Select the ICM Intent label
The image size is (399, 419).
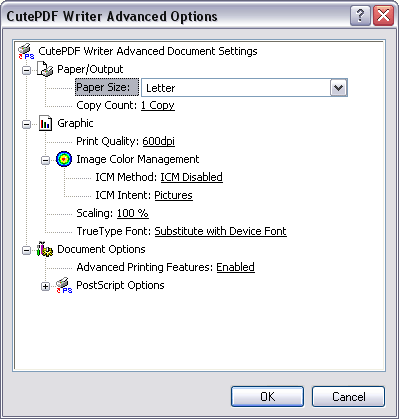(123, 195)
